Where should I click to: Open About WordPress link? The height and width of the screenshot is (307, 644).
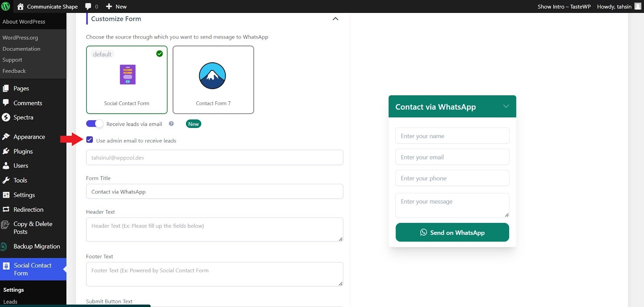pos(24,22)
